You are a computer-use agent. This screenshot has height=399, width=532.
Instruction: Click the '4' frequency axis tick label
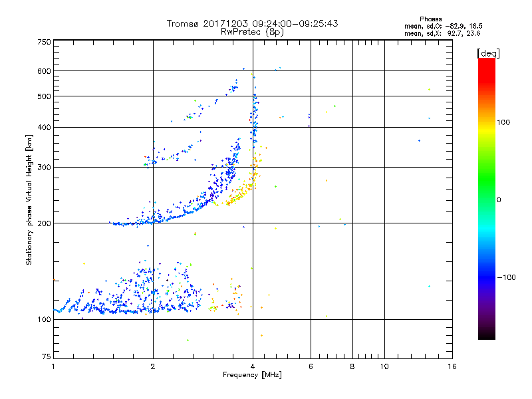coord(253,366)
